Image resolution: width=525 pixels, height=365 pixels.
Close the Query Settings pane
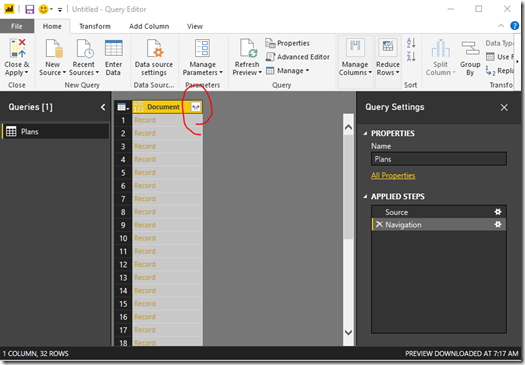[x=504, y=107]
